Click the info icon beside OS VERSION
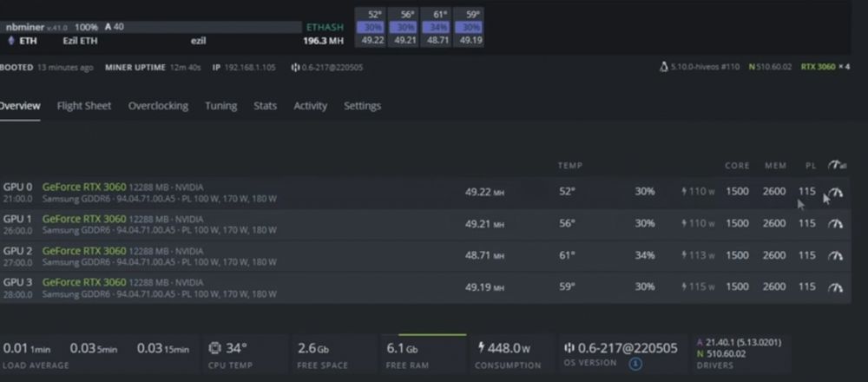Viewport: 868px width, 382px height. coord(635,364)
